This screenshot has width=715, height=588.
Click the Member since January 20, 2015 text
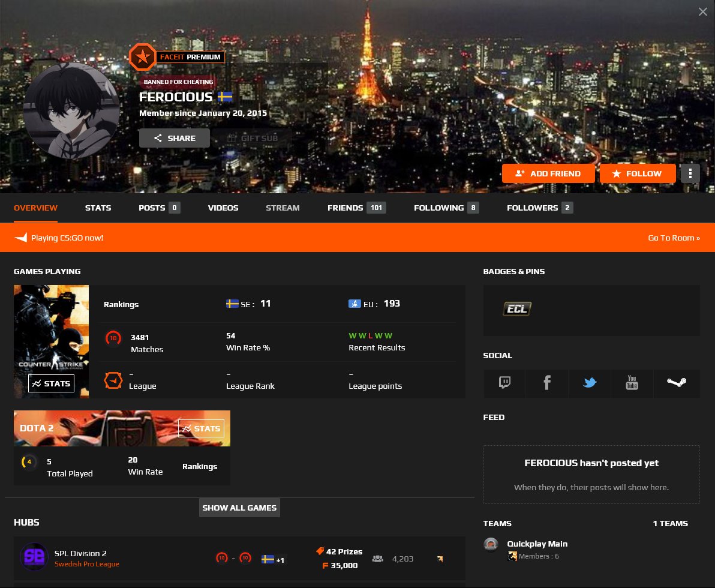[x=203, y=113]
